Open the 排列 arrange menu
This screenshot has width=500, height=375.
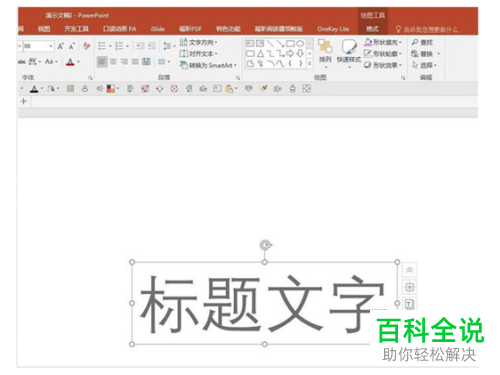325,53
